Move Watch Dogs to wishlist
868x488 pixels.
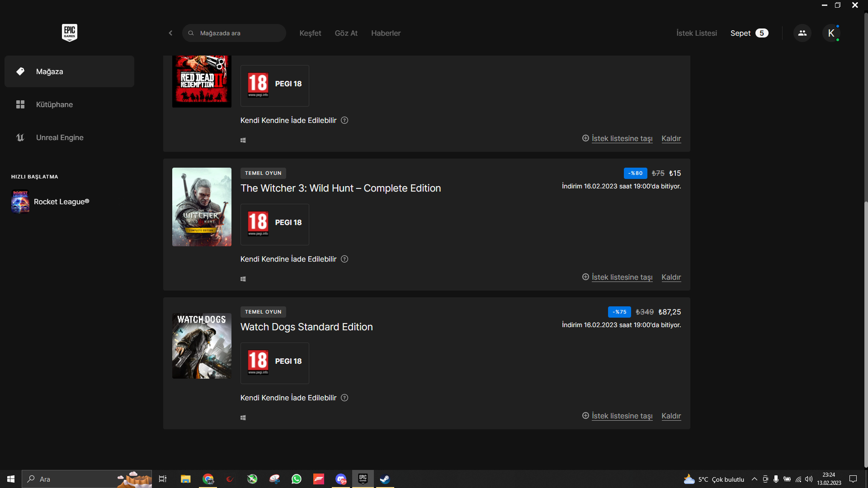pos(617,416)
